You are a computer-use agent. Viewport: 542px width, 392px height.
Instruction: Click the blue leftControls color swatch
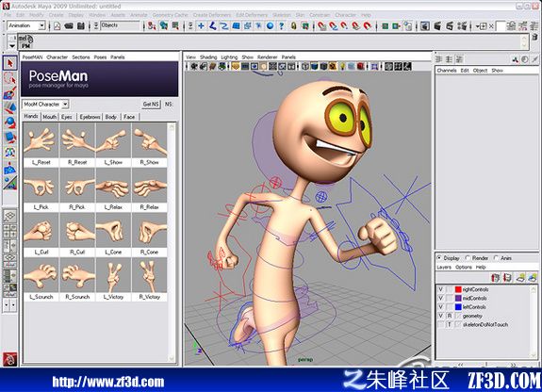(458, 307)
